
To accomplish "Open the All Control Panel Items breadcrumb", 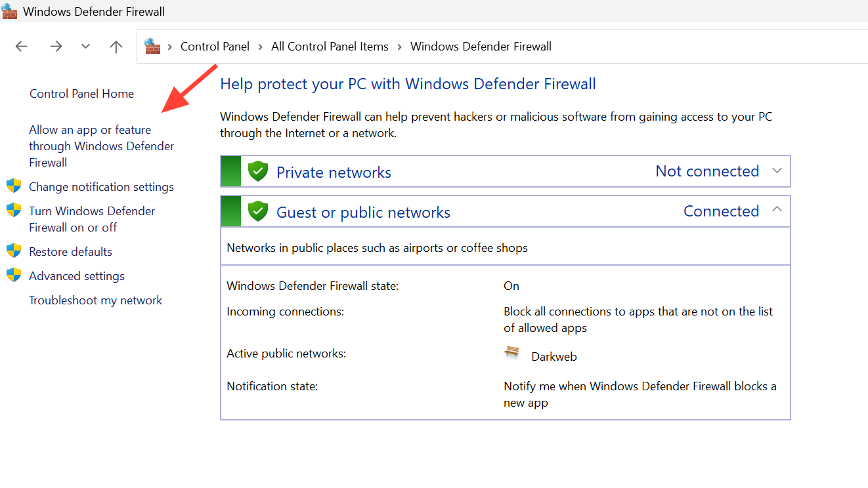I will pos(330,47).
